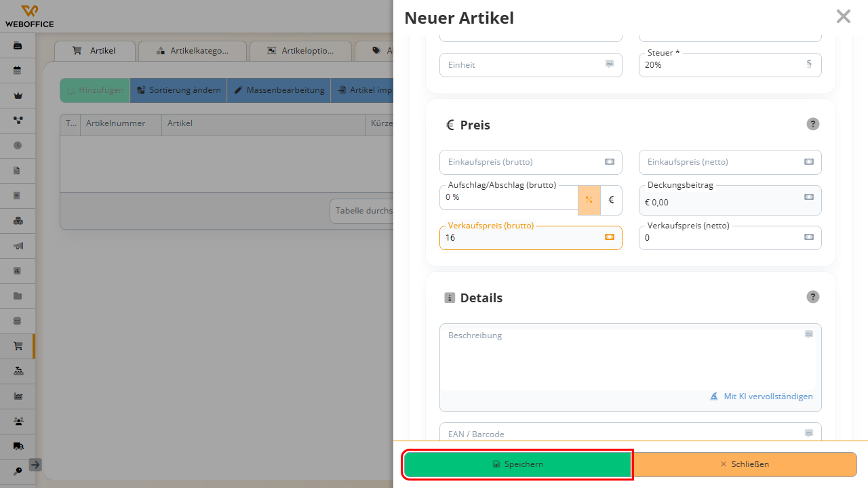868x488 pixels.
Task: Click the Preis section help question mark
Action: coord(813,124)
